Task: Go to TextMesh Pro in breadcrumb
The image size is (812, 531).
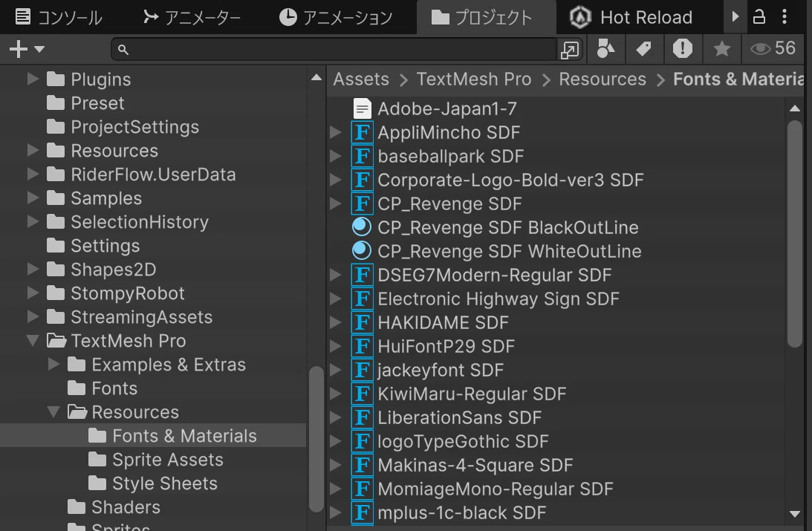Action: click(x=474, y=79)
